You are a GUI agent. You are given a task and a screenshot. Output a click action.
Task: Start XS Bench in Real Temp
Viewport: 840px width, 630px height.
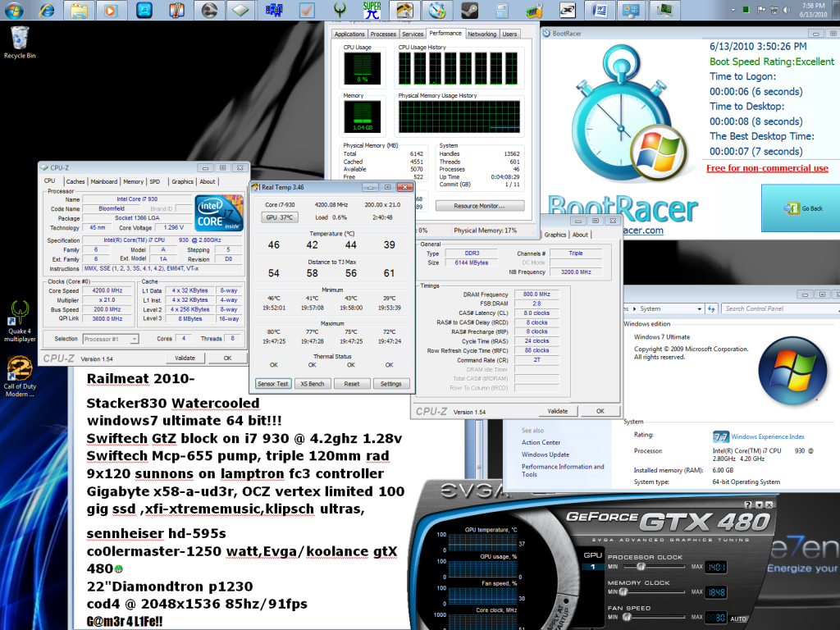pos(313,384)
